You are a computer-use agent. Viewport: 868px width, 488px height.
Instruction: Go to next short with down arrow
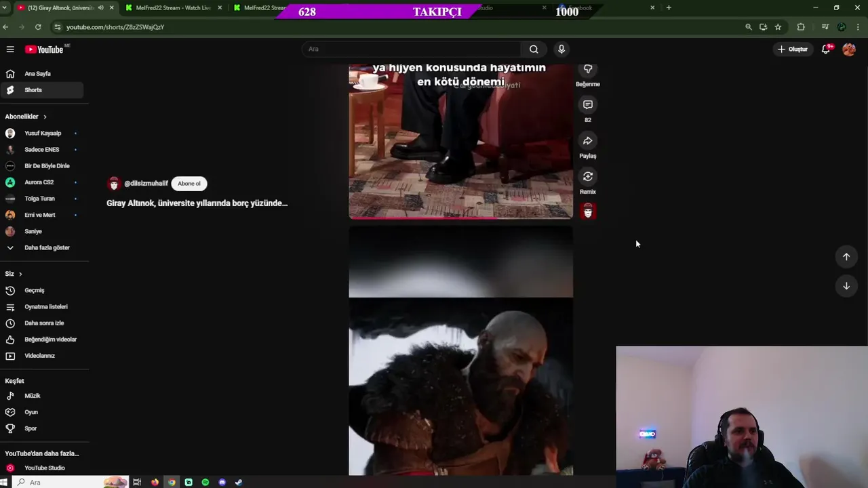[x=846, y=285]
